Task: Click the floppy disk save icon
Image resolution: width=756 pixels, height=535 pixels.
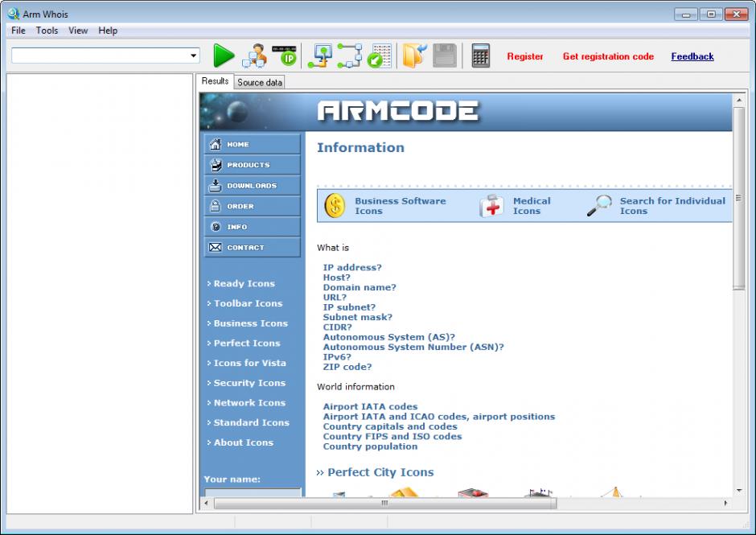Action: pyautogui.click(x=445, y=56)
